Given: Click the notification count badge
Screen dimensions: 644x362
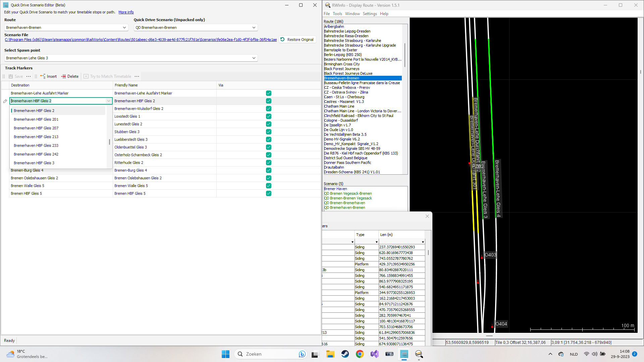Looking at the screenshot, I should tap(635, 354).
